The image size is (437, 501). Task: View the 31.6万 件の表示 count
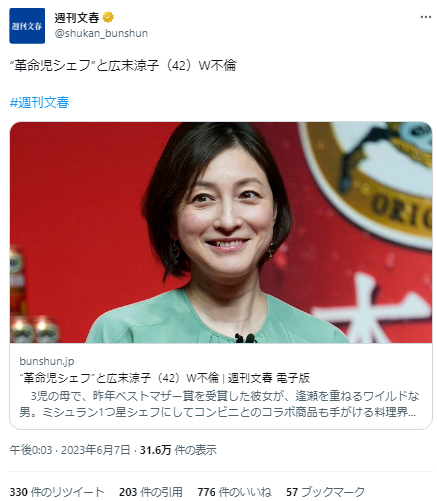pyautogui.click(x=178, y=450)
